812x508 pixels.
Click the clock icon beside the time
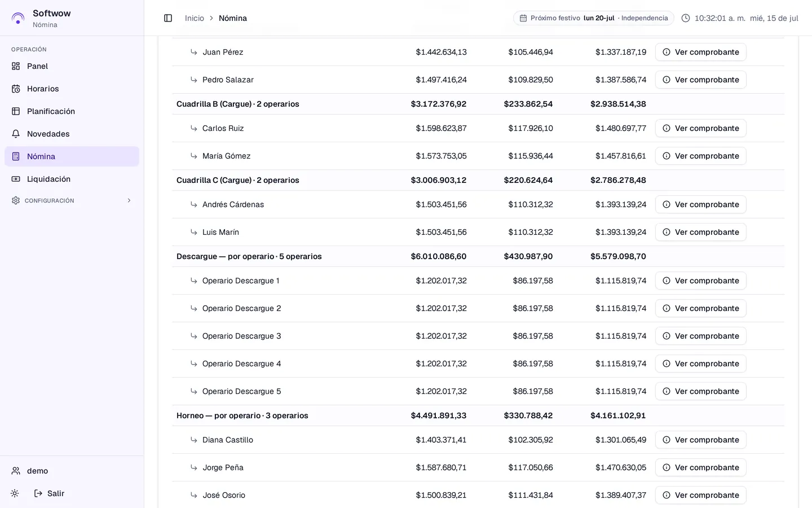(686, 18)
